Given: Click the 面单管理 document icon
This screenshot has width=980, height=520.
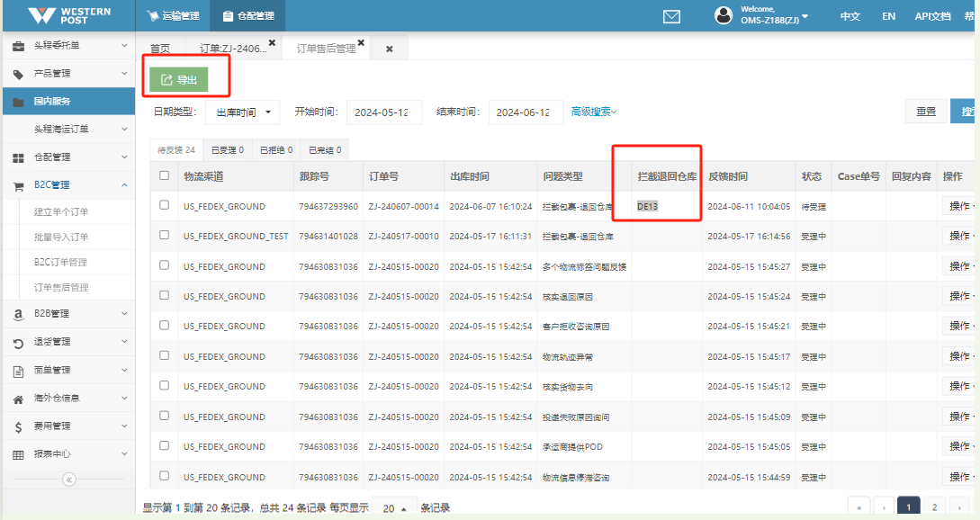Looking at the screenshot, I should tap(18, 371).
